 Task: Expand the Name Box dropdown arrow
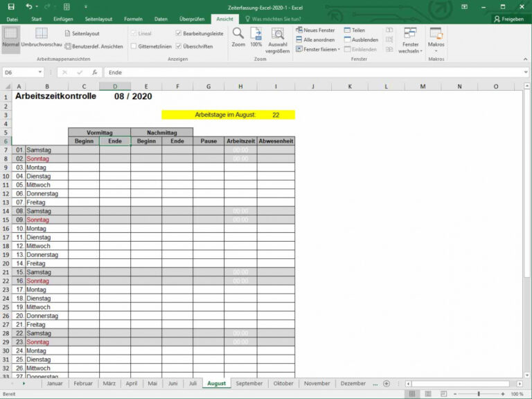point(40,72)
